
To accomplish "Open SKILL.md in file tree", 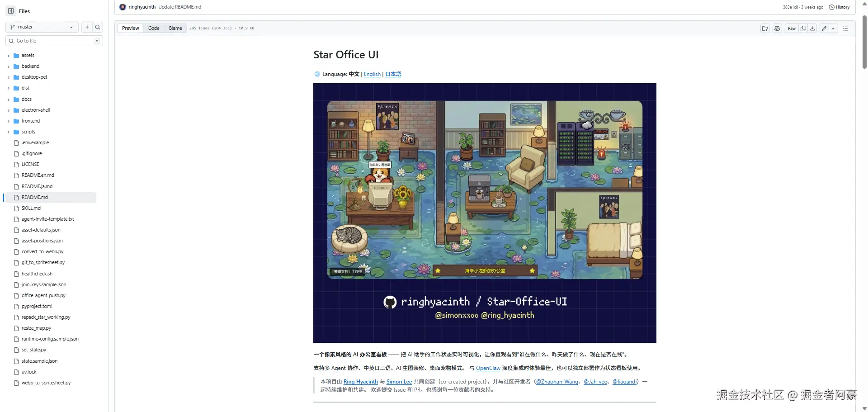I will click(31, 208).
